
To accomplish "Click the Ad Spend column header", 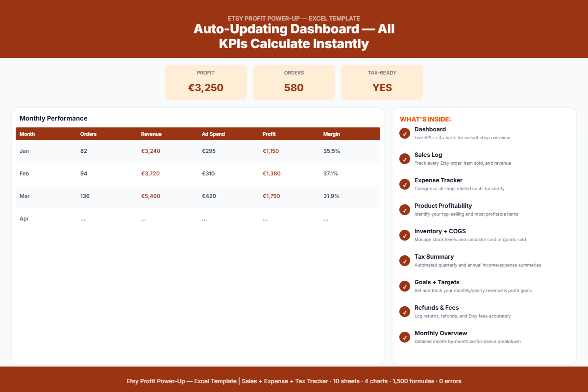I will point(213,134).
